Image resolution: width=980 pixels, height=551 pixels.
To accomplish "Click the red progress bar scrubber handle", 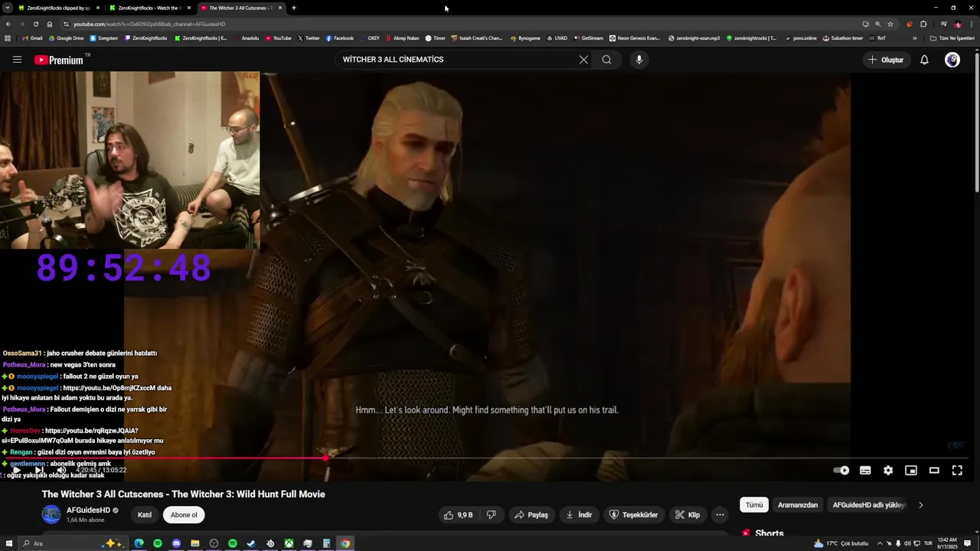I will [325, 458].
